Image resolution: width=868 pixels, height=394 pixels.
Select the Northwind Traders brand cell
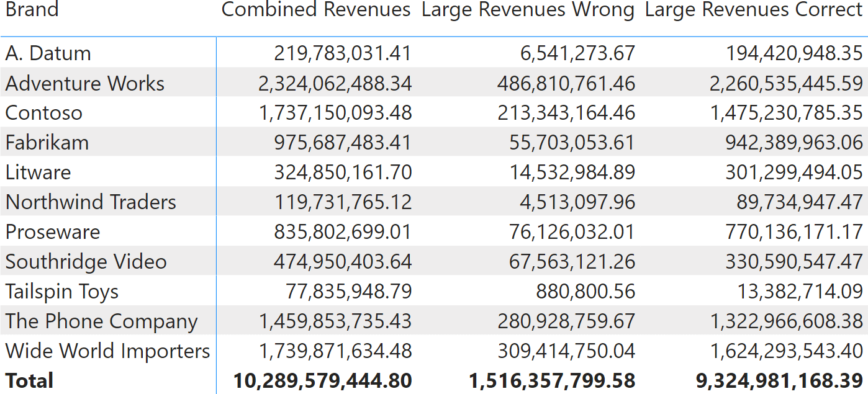click(91, 202)
